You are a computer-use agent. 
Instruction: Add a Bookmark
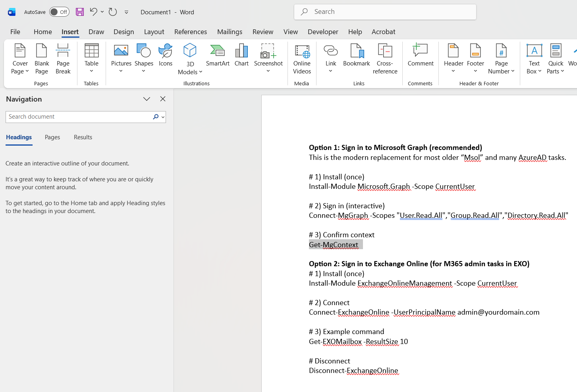click(x=356, y=56)
